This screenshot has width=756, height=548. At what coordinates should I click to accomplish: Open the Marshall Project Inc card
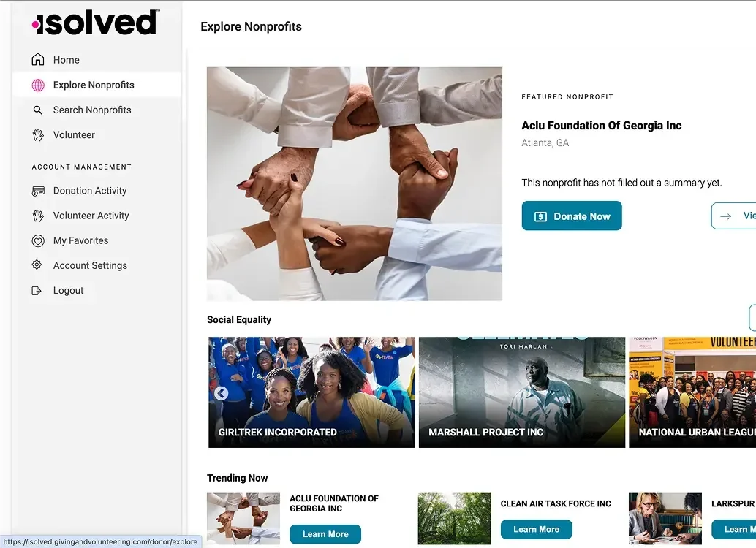pos(522,392)
